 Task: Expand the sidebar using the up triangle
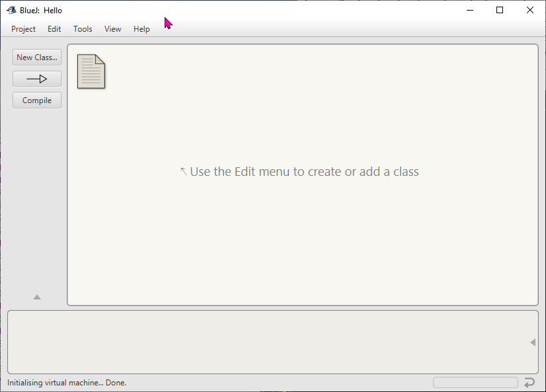pyautogui.click(x=37, y=297)
